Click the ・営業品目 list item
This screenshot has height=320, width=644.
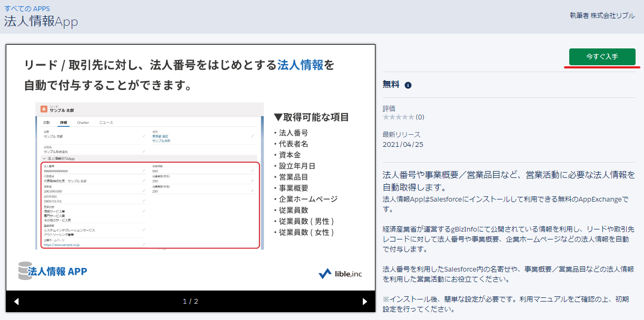[291, 177]
